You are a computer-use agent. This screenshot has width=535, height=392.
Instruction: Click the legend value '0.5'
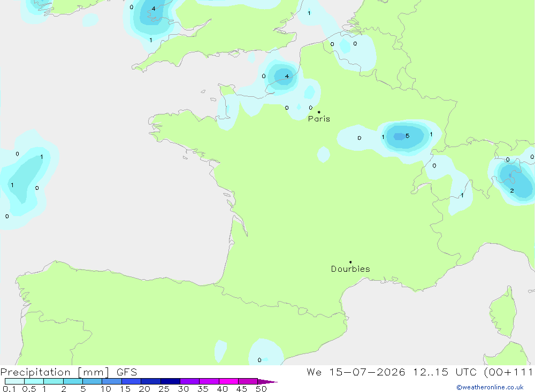pos(29,389)
